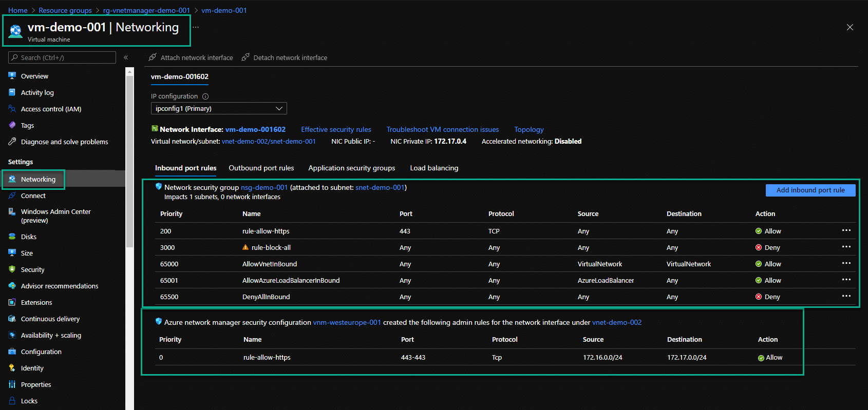This screenshot has width=868, height=410.
Task: Open Troubleshoot VM connection issues link
Action: click(x=443, y=129)
